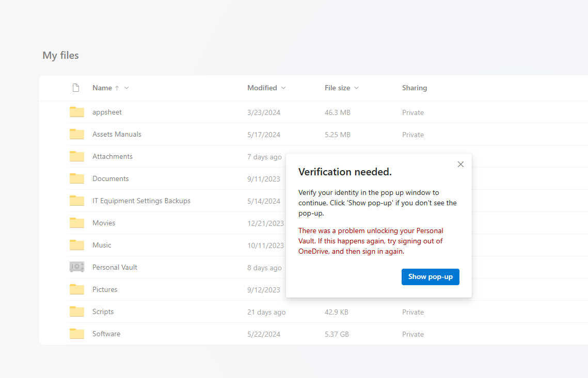Click Private sharing status for Software

[x=413, y=334]
